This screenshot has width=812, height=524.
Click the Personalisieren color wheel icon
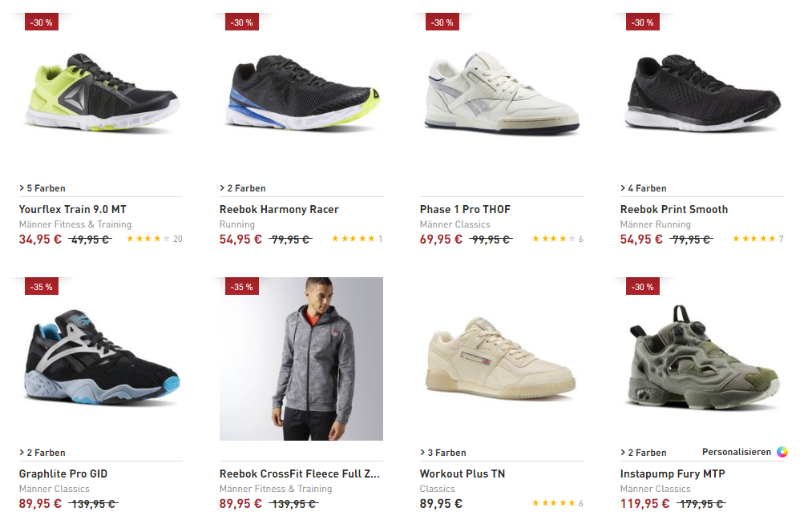click(782, 452)
